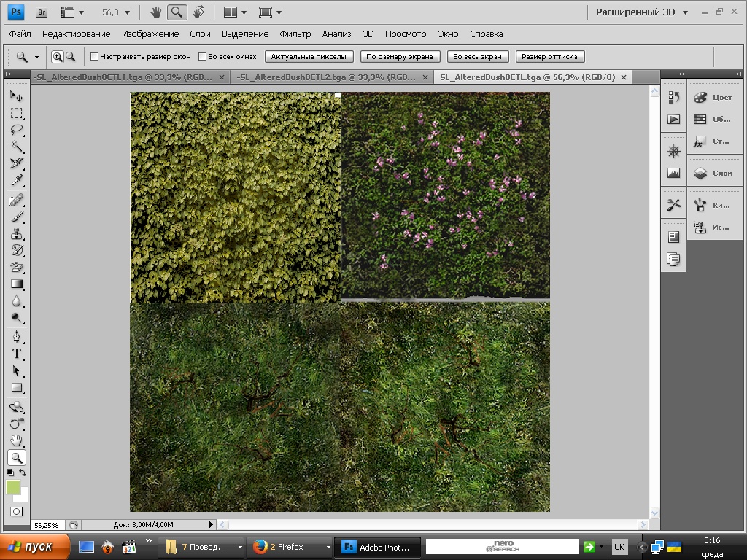
Task: Choose the Clone Stamp tool
Action: coord(16,234)
